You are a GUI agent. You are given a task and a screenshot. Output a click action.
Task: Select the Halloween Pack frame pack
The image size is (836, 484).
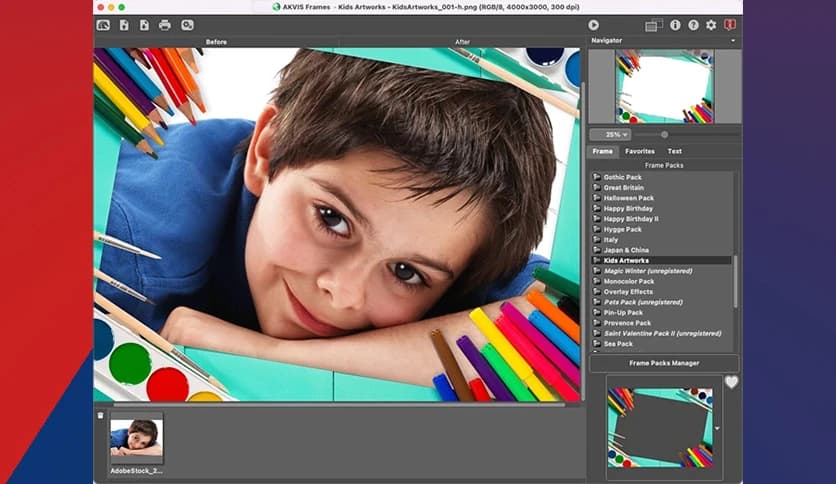point(628,198)
